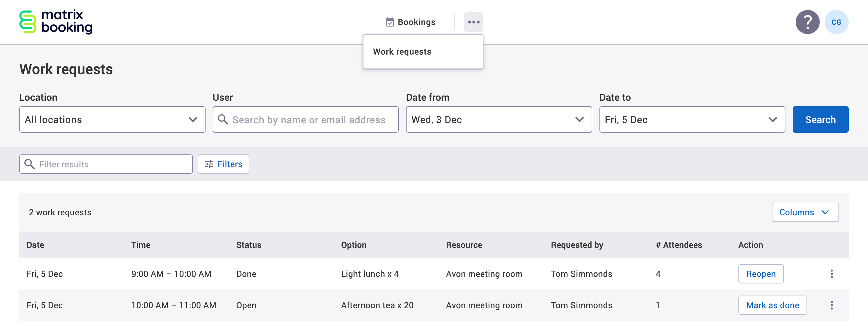Image resolution: width=868 pixels, height=326 pixels.
Task: Click the magnifier icon in Filter results
Action: 30,164
